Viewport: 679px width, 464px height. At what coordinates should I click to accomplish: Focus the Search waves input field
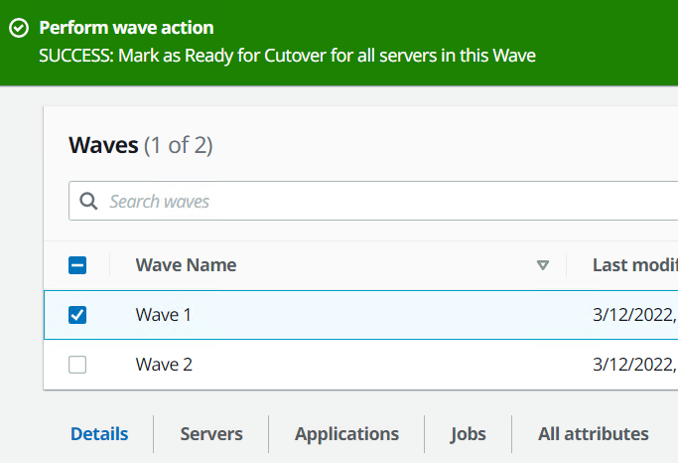tap(380, 201)
